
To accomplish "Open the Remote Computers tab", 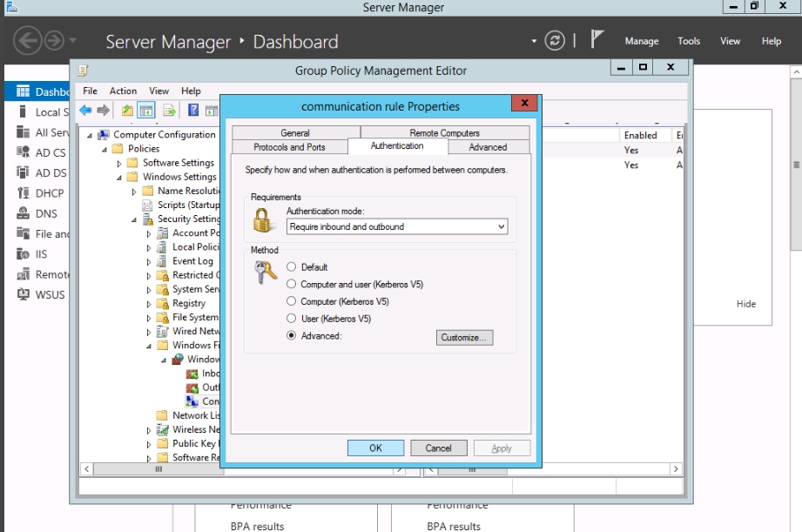I will [444, 133].
